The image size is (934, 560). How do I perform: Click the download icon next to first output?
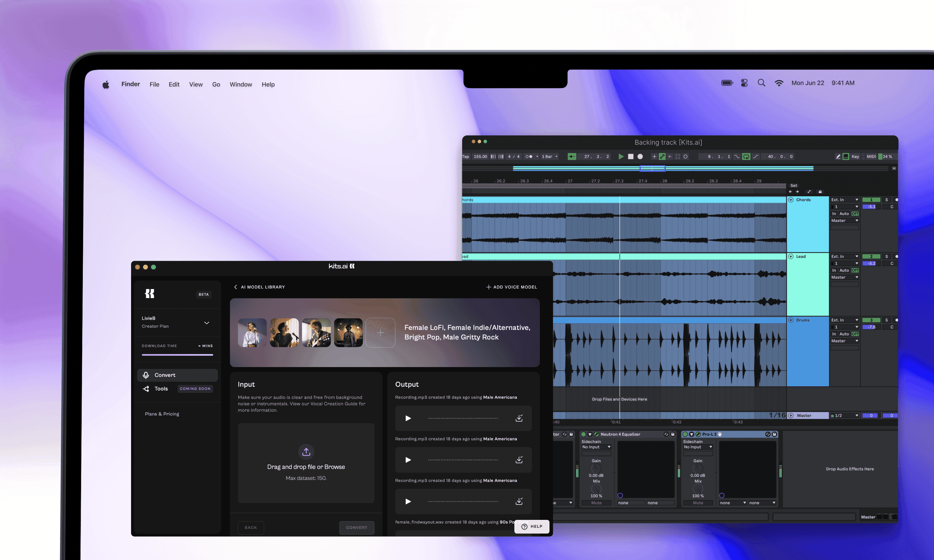[x=519, y=418]
